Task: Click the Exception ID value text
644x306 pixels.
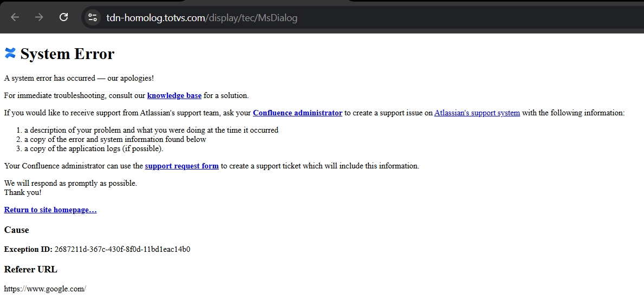Action: point(122,249)
